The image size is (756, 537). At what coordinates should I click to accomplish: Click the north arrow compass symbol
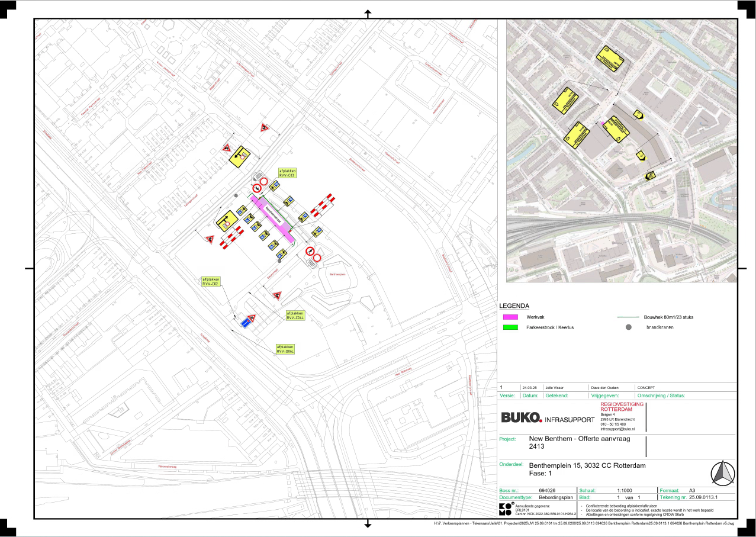click(721, 473)
